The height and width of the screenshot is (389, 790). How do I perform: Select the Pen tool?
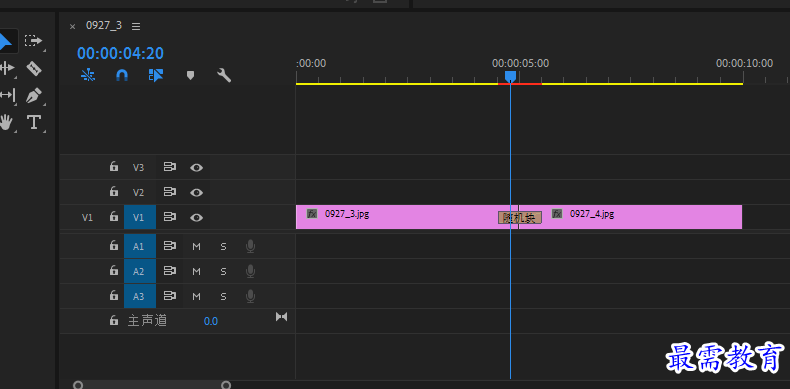(x=34, y=95)
